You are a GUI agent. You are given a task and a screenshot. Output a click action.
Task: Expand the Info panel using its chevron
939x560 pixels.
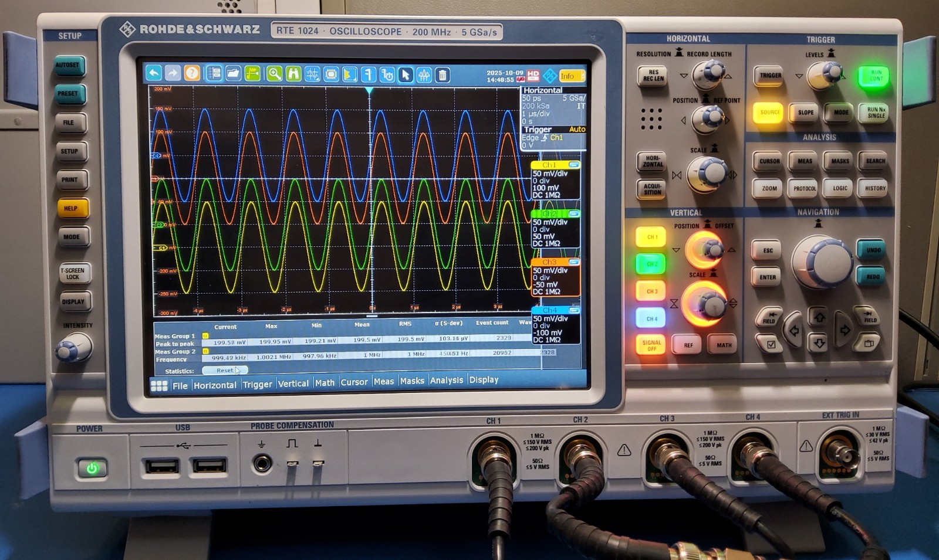pyautogui.click(x=583, y=76)
